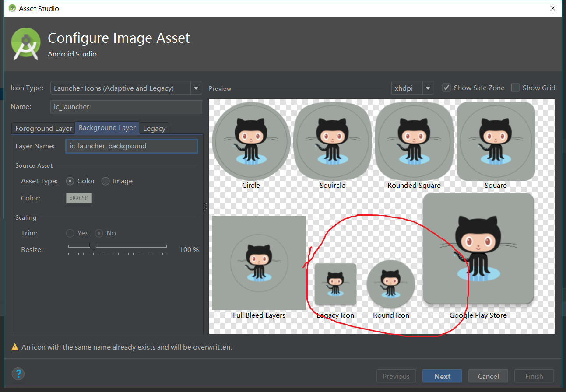Select the Square preview icon
The image size is (566, 392).
click(496, 141)
